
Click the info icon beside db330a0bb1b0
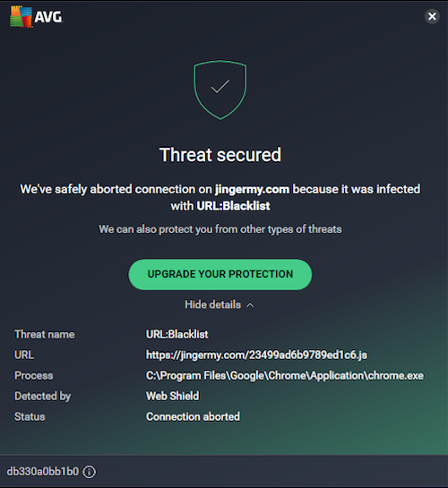(x=89, y=472)
